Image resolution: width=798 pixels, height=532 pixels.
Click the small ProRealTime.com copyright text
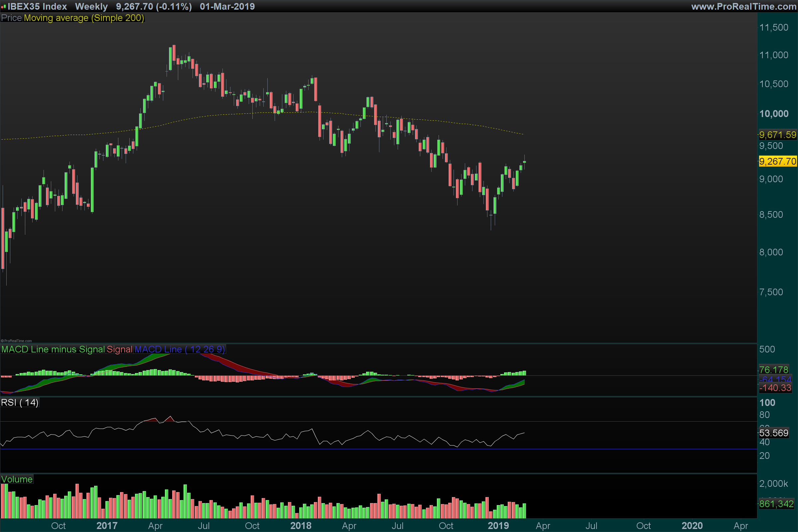pyautogui.click(x=16, y=341)
